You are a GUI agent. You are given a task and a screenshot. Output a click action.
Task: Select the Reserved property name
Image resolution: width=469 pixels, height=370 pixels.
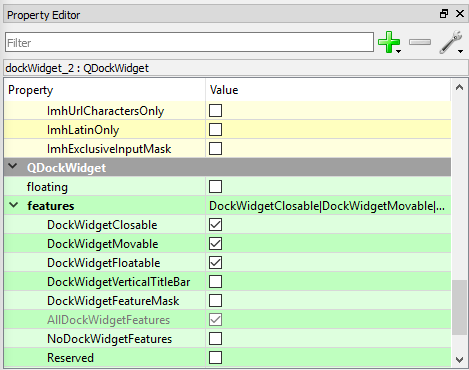point(70,358)
